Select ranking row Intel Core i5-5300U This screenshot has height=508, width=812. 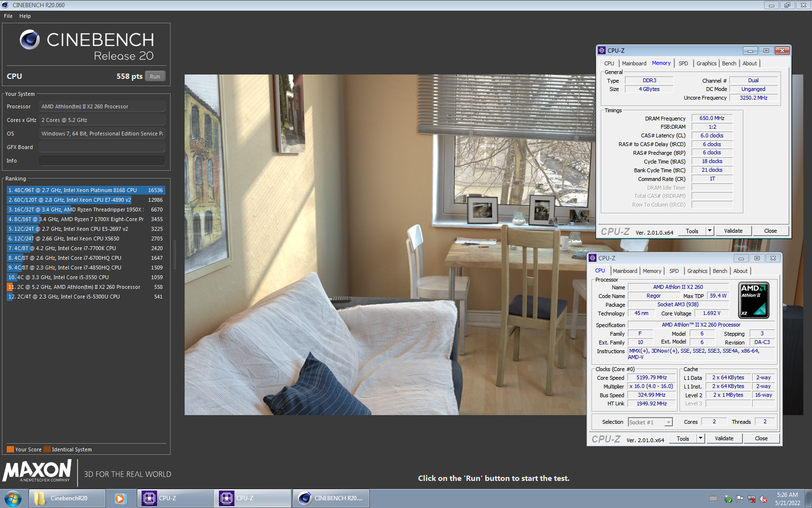coord(86,297)
